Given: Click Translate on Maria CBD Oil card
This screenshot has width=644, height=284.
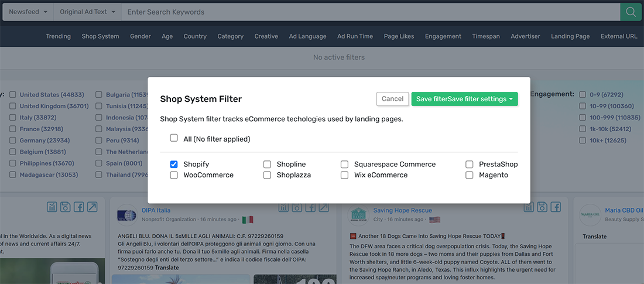Looking at the screenshot, I should 595,237.
